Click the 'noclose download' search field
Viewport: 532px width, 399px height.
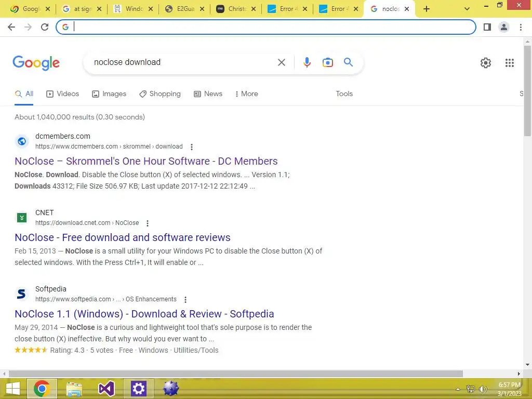pos(183,62)
